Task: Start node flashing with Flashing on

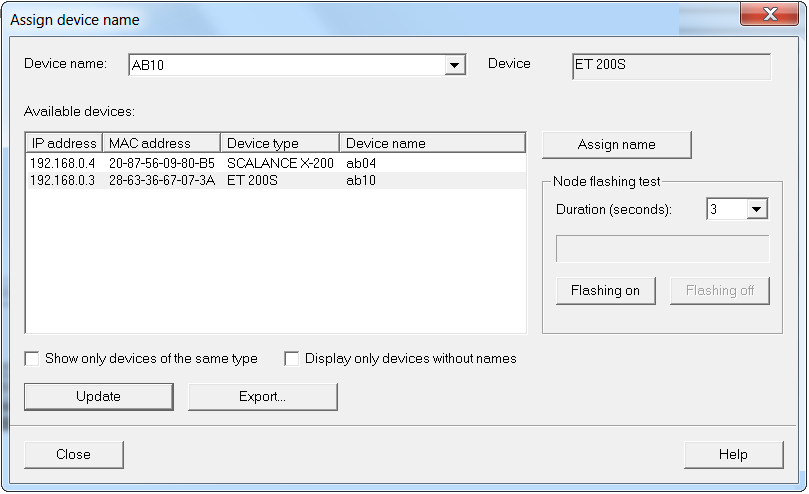Action: tap(606, 291)
